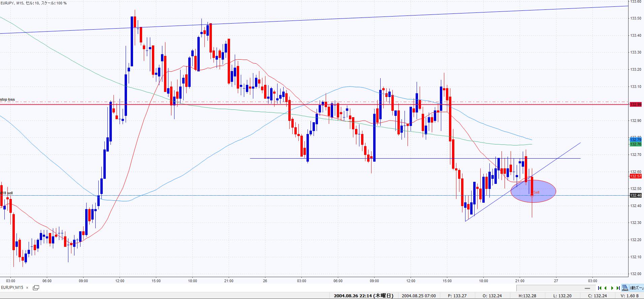Open the chart window list icon
This screenshot has height=299, width=644.
(x=36, y=288)
